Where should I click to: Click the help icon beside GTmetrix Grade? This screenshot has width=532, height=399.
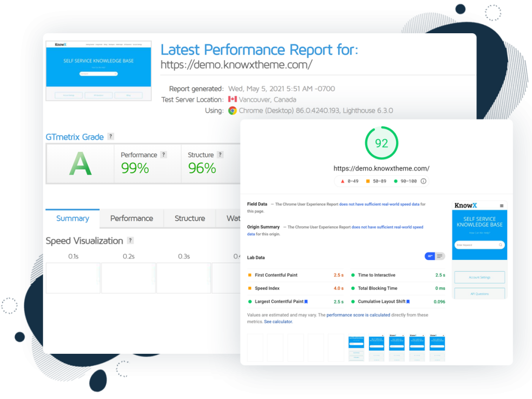point(111,137)
